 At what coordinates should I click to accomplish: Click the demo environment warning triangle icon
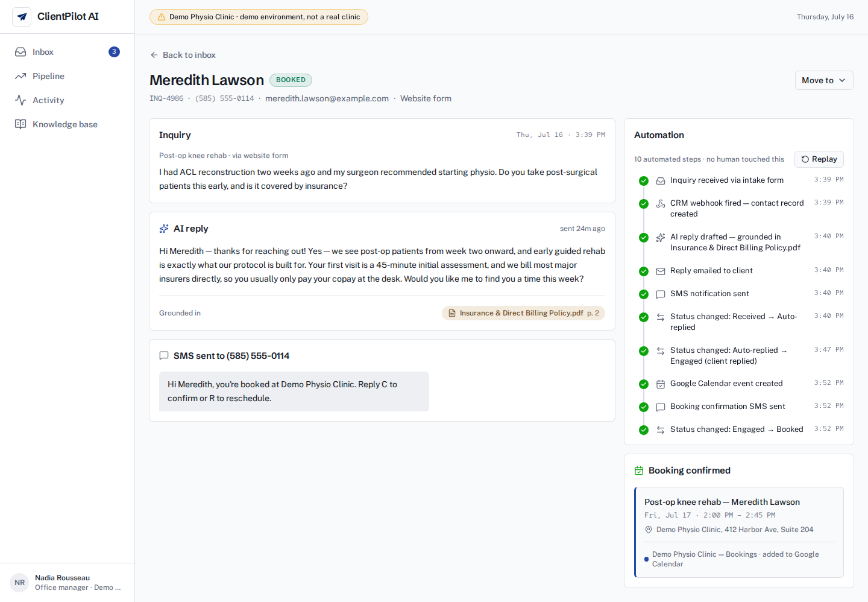(162, 17)
